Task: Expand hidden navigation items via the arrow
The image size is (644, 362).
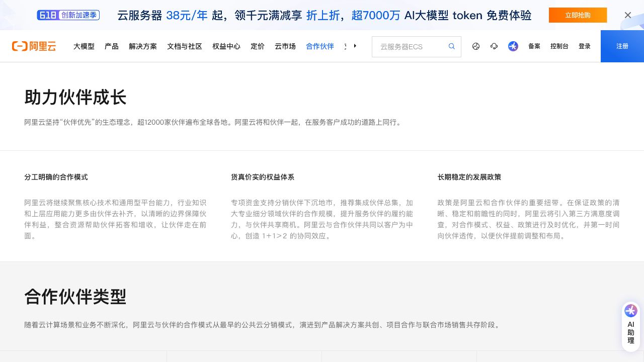Action: click(355, 46)
